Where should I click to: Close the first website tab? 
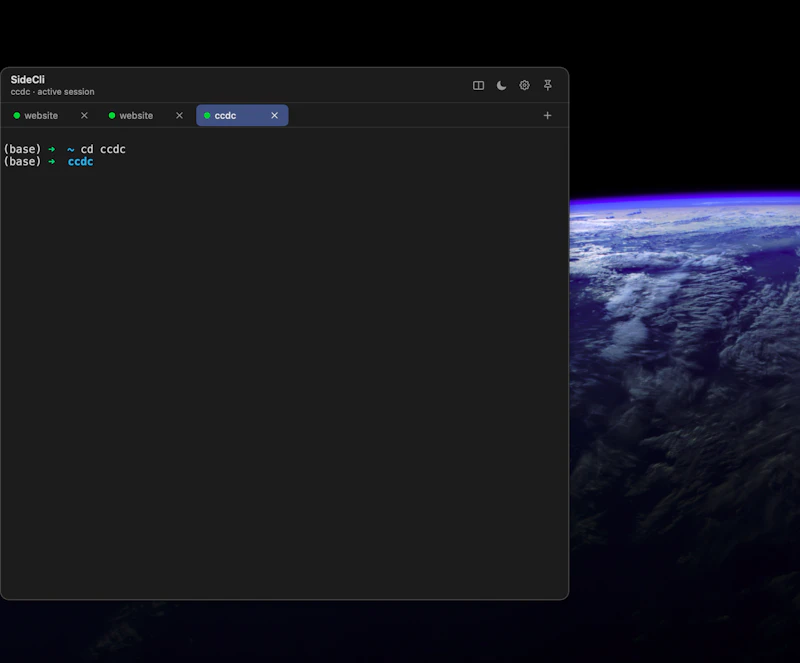[x=84, y=115]
